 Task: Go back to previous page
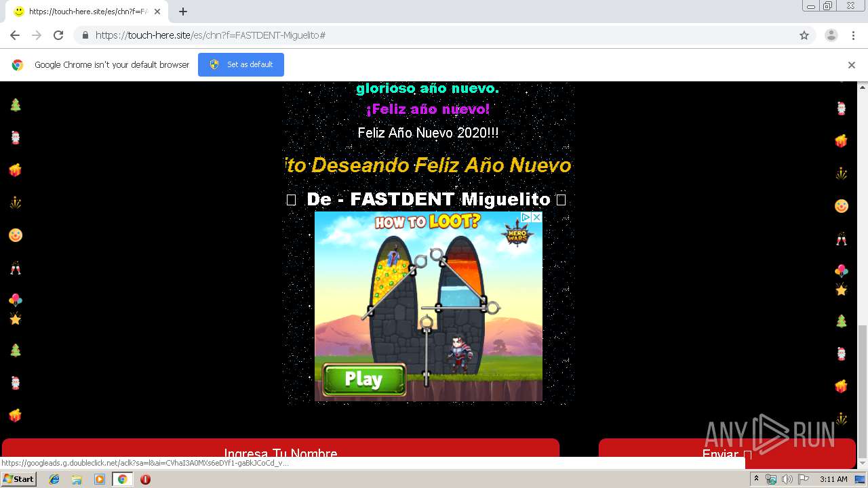coord(15,35)
